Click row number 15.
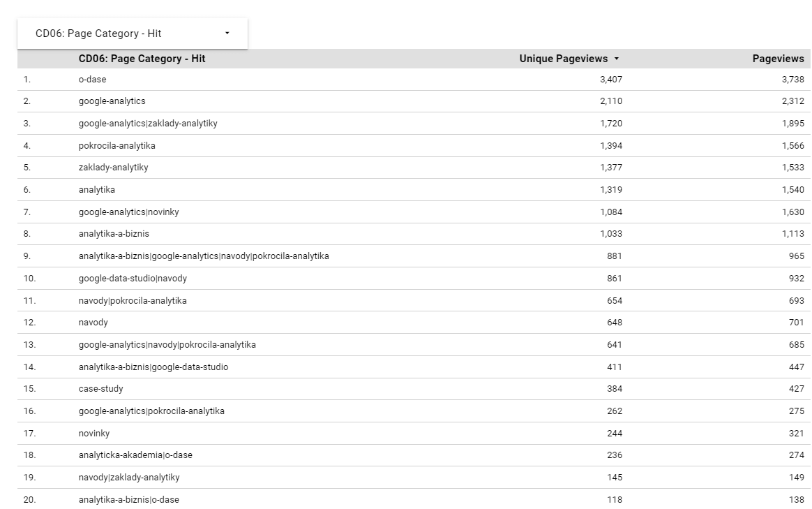The image size is (812, 509). [x=29, y=389]
